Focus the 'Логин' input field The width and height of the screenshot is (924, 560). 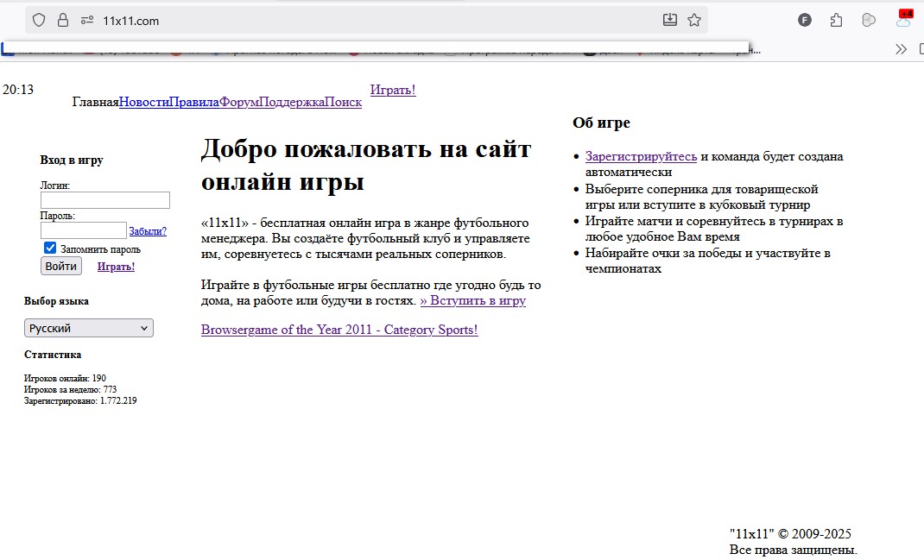tap(104, 200)
